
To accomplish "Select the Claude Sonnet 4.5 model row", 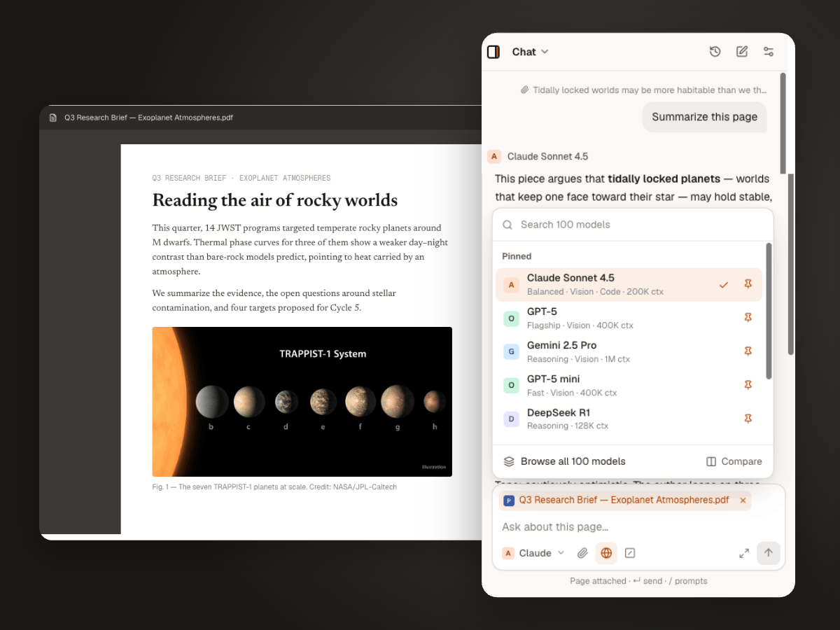I will click(629, 285).
